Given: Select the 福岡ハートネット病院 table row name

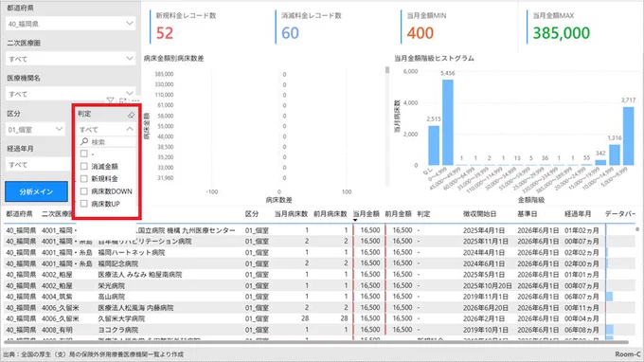Looking at the screenshot, I should 132,252.
